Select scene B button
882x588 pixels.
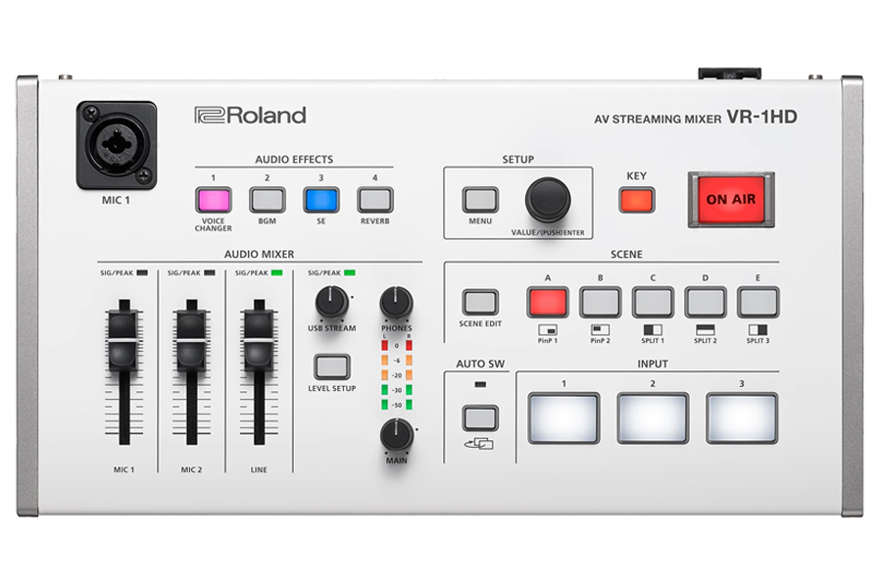pyautogui.click(x=600, y=302)
